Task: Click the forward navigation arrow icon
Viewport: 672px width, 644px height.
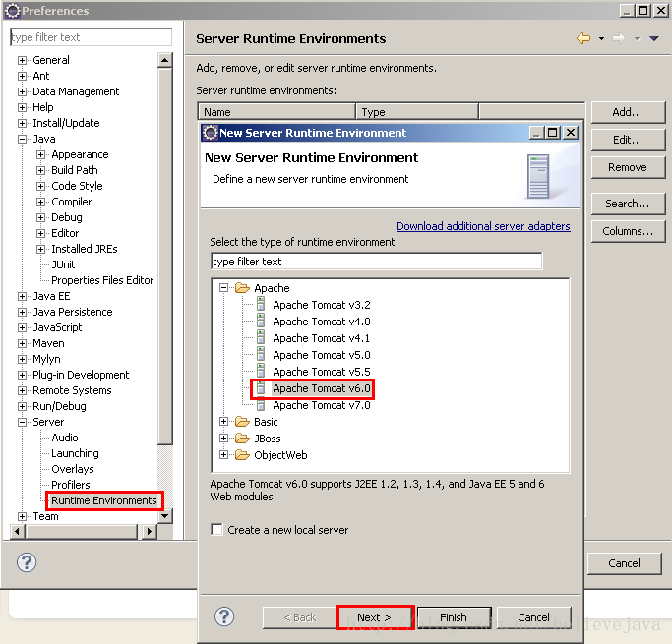Action: (x=619, y=38)
